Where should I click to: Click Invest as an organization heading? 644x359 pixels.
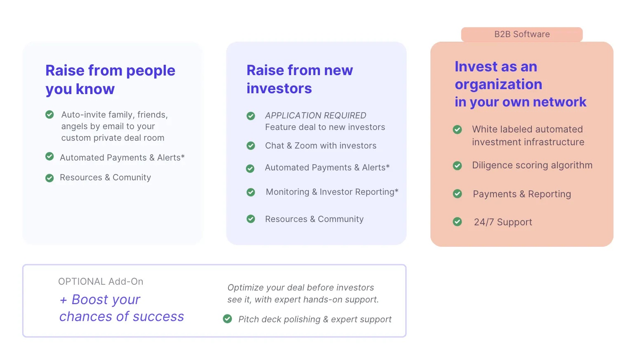point(520,84)
